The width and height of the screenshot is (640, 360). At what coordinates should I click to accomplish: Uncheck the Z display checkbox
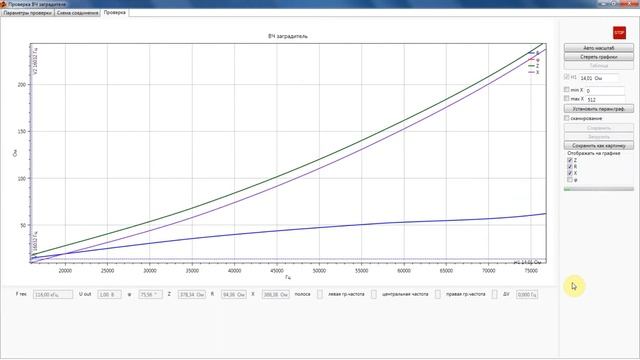pos(570,160)
